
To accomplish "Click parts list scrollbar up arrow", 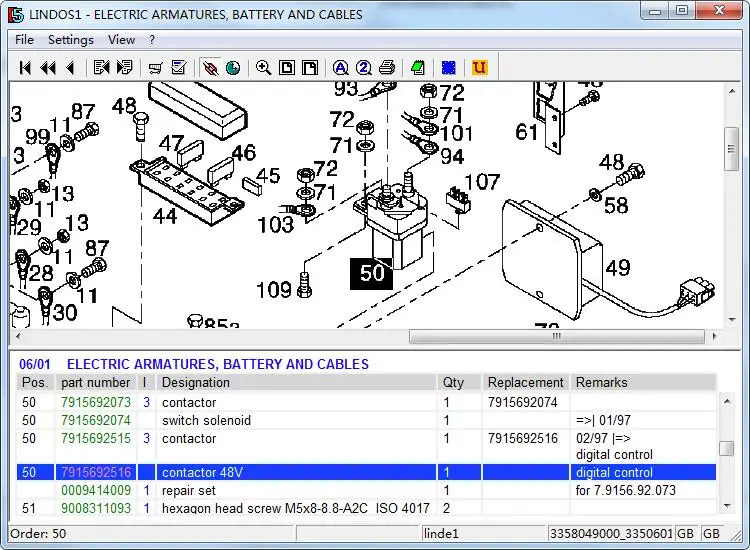I will 727,401.
